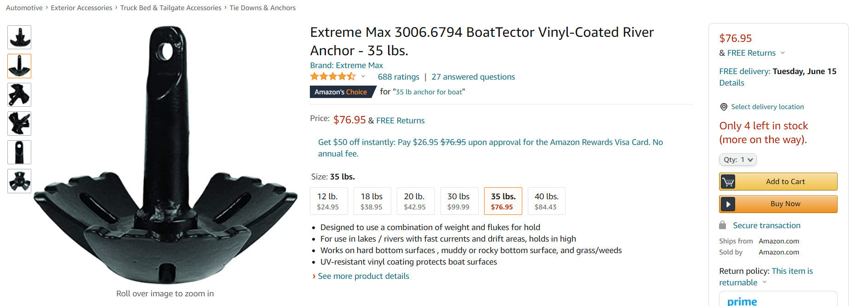Select first anchor thumbnail image
The width and height of the screenshot is (868, 306).
[x=19, y=37]
